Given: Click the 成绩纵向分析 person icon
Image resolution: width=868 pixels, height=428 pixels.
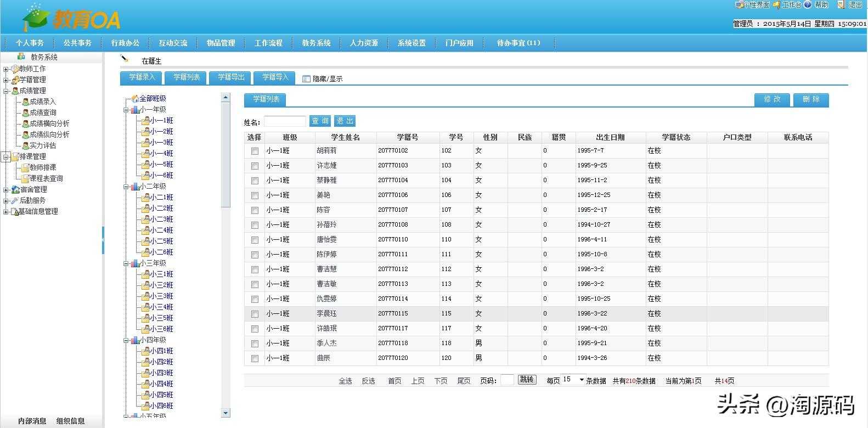Looking at the screenshot, I should (25, 134).
